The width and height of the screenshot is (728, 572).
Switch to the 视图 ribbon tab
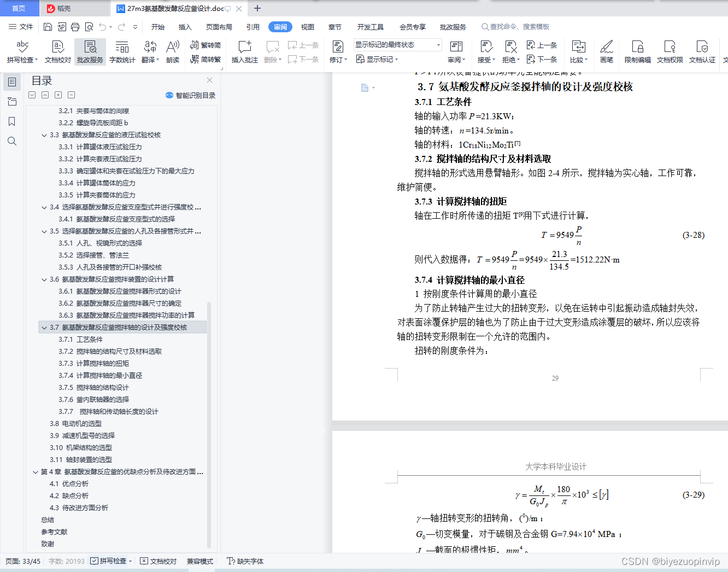(x=308, y=27)
